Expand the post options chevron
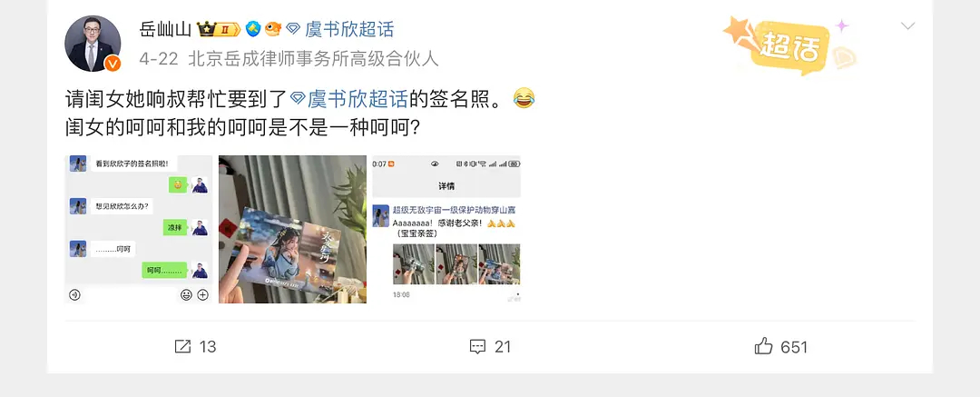Image resolution: width=980 pixels, height=397 pixels. pyautogui.click(x=907, y=26)
